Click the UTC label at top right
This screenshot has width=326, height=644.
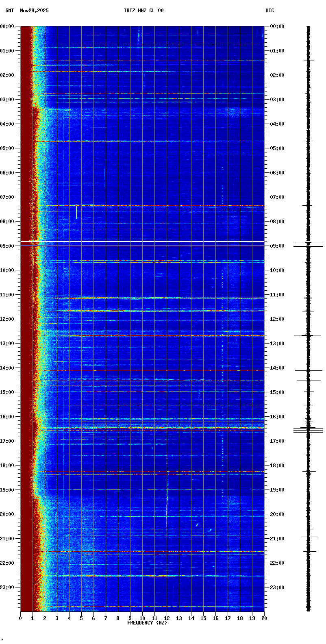point(269,11)
